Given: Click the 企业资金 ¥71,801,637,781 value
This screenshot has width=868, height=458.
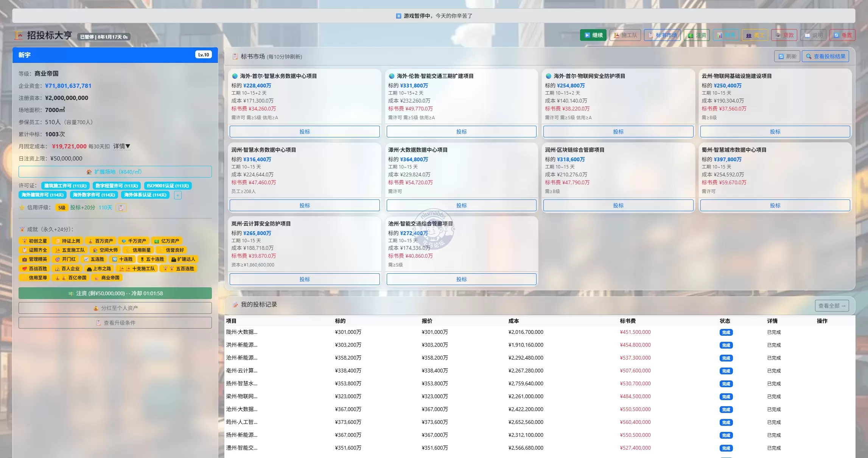Looking at the screenshot, I should click(x=68, y=86).
